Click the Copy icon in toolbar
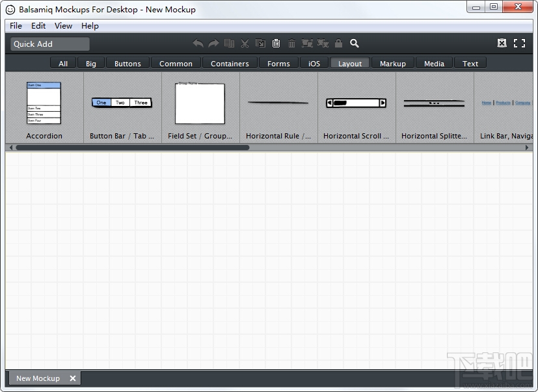 [x=260, y=44]
